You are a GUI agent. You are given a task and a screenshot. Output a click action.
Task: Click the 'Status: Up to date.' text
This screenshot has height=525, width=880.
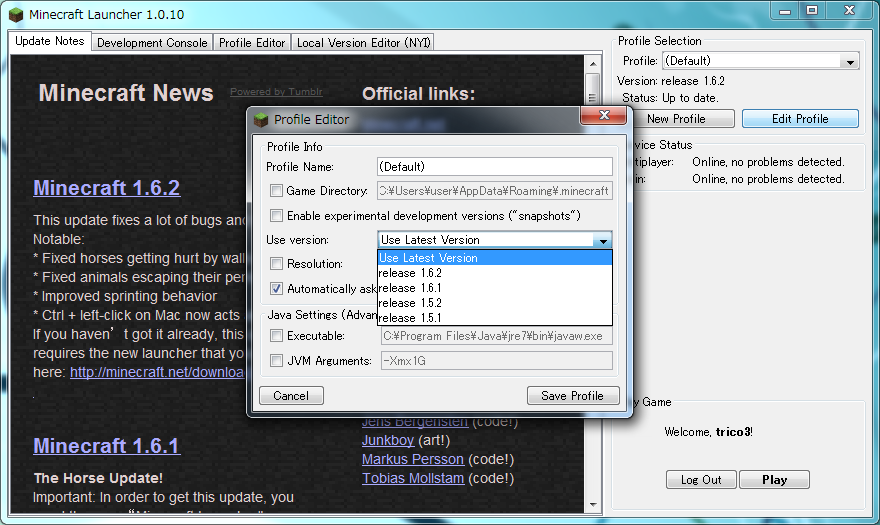[670, 98]
